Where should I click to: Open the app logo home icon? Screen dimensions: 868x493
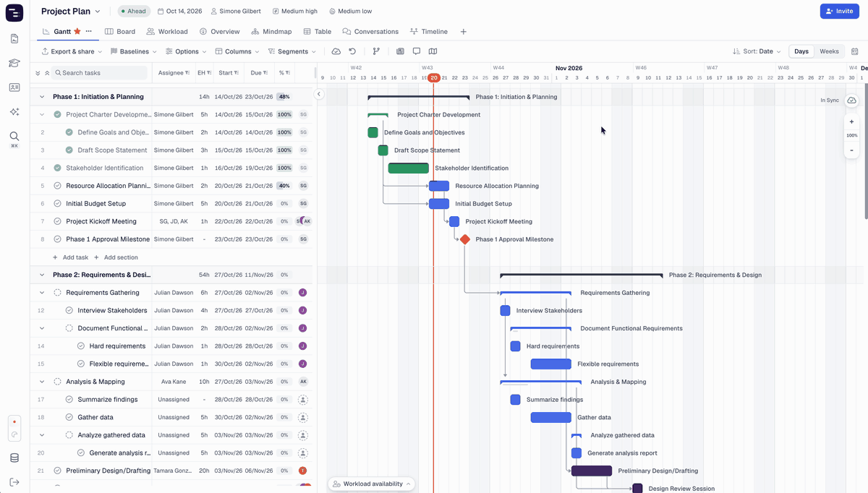[14, 12]
